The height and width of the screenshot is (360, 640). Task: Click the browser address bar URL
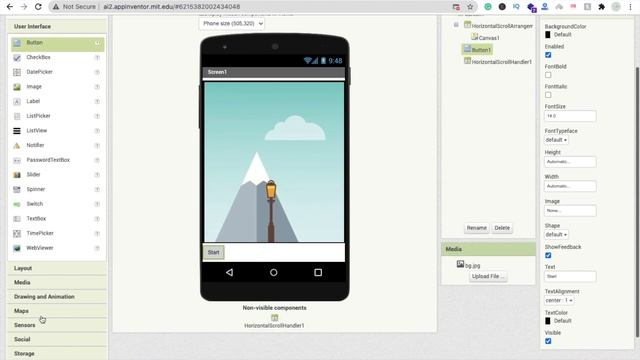pyautogui.click(x=171, y=7)
